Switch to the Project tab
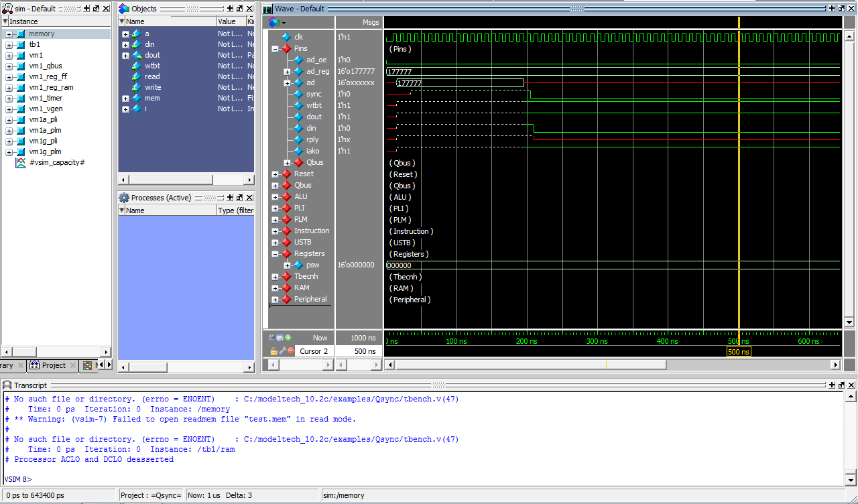858x504 pixels. pyautogui.click(x=54, y=365)
